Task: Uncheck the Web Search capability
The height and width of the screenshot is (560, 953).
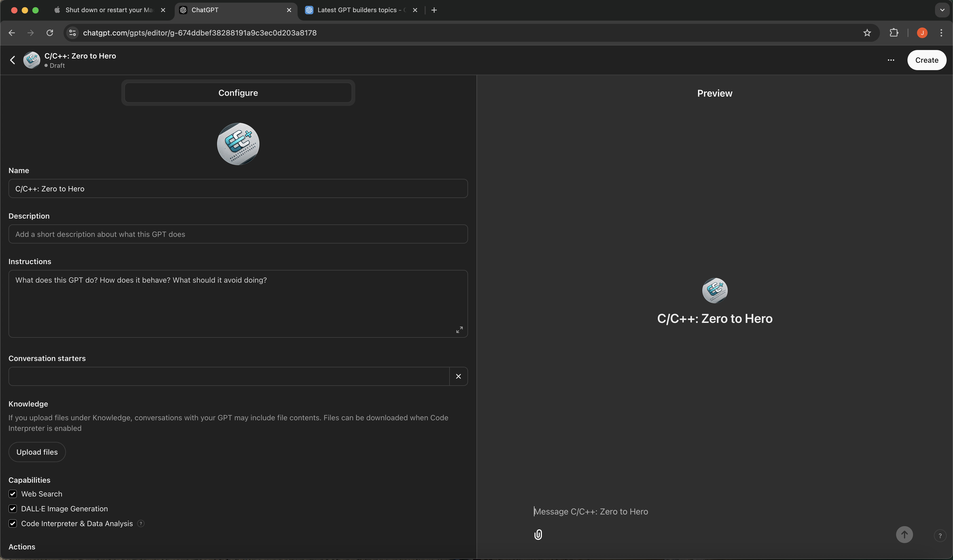Action: (x=13, y=494)
